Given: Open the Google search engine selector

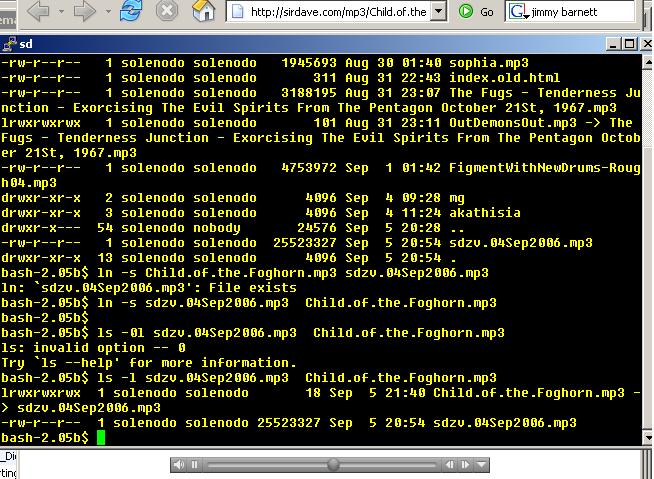Looking at the screenshot, I should (519, 11).
